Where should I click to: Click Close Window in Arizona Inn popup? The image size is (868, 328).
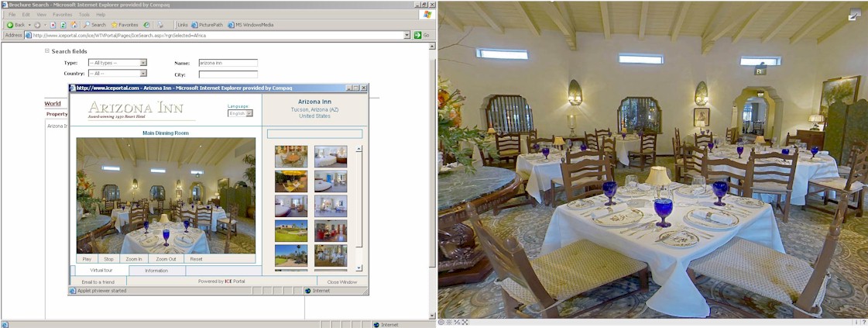pyautogui.click(x=342, y=282)
